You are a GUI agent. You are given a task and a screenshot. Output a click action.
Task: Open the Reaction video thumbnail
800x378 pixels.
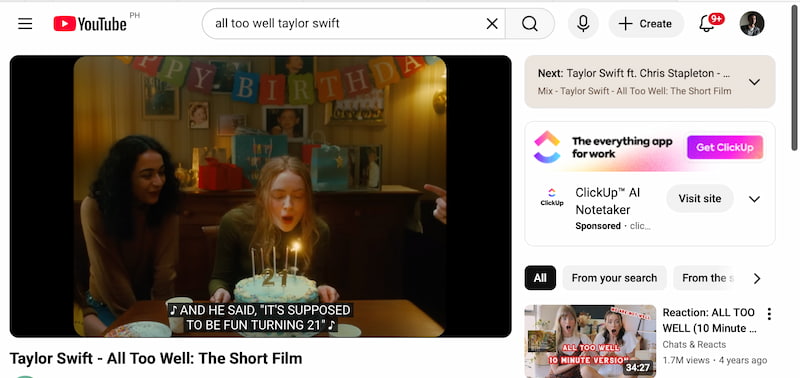(590, 341)
